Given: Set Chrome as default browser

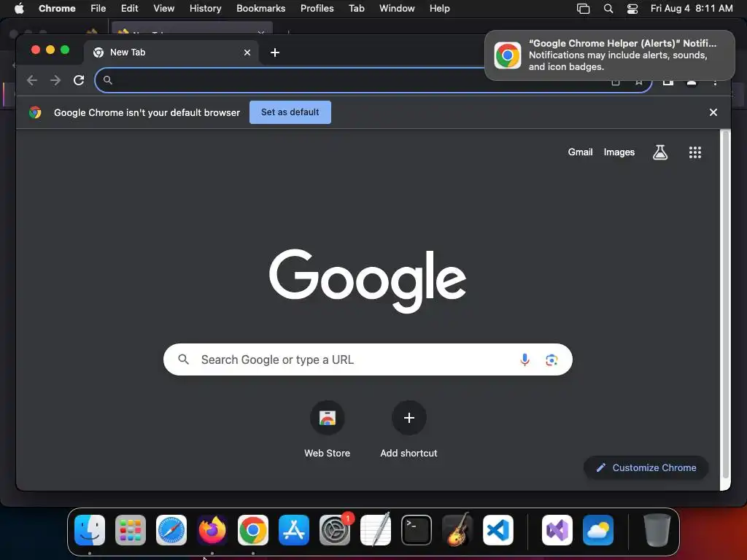Looking at the screenshot, I should (x=290, y=112).
